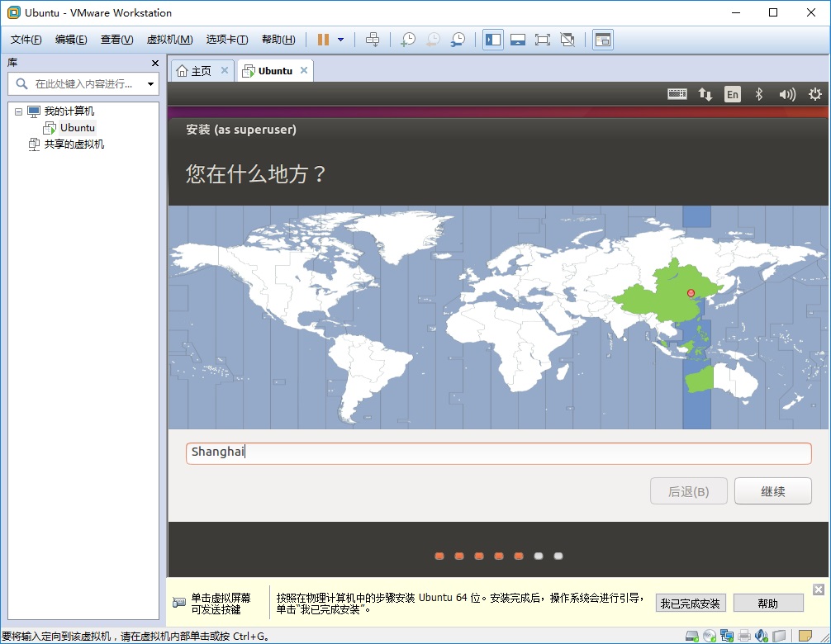The width and height of the screenshot is (831, 644).
Task: Close the 主页 tab
Action: pyautogui.click(x=225, y=70)
